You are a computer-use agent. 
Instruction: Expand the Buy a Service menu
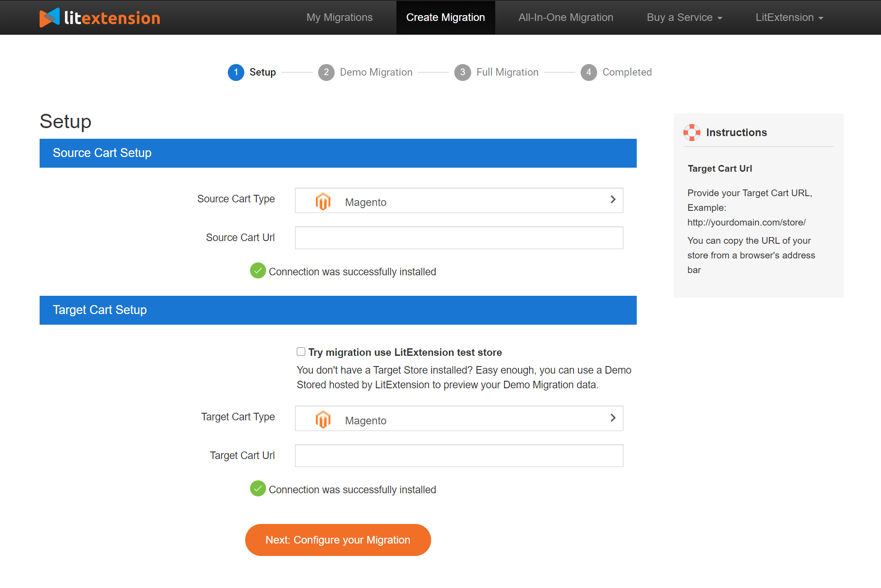click(684, 17)
